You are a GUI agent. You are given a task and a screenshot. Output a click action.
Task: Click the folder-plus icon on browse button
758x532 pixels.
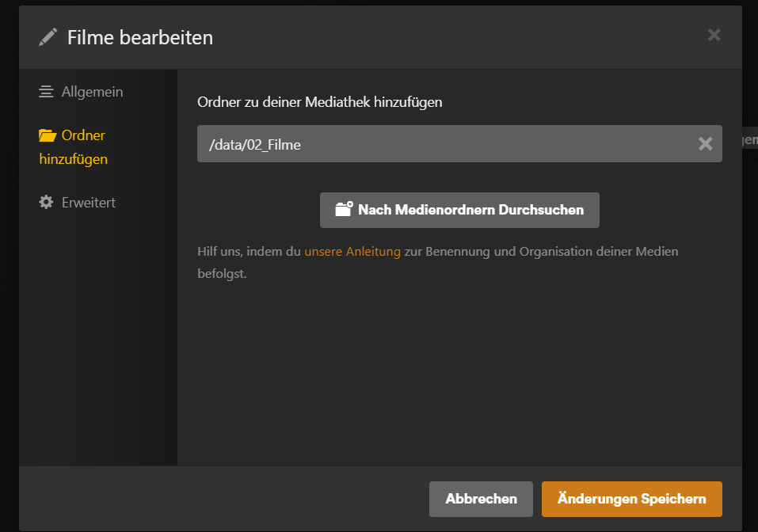345,209
